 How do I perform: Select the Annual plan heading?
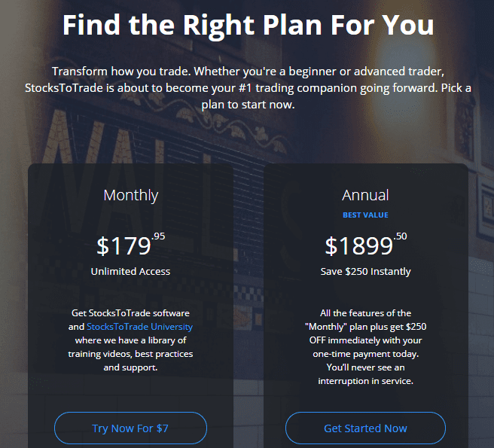pyautogui.click(x=365, y=195)
